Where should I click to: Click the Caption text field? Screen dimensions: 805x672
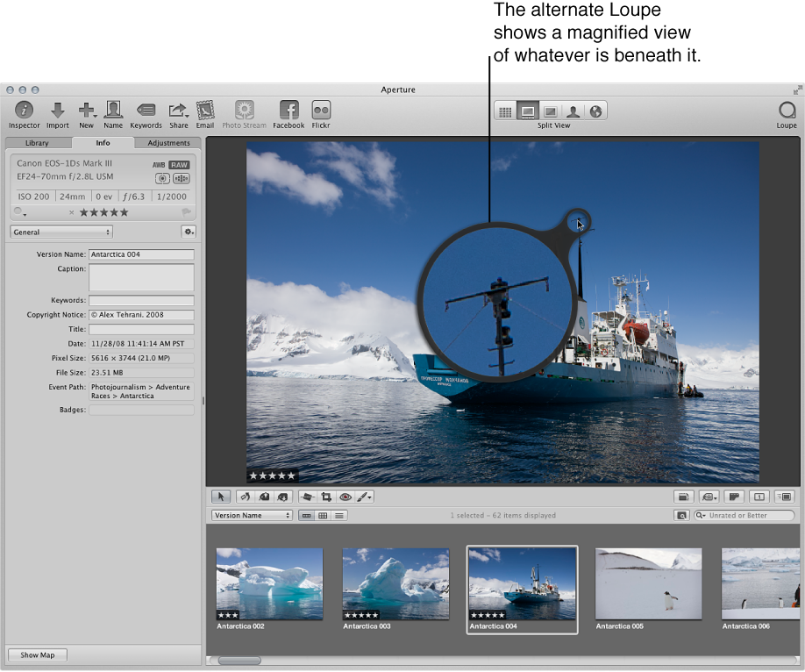click(x=141, y=277)
